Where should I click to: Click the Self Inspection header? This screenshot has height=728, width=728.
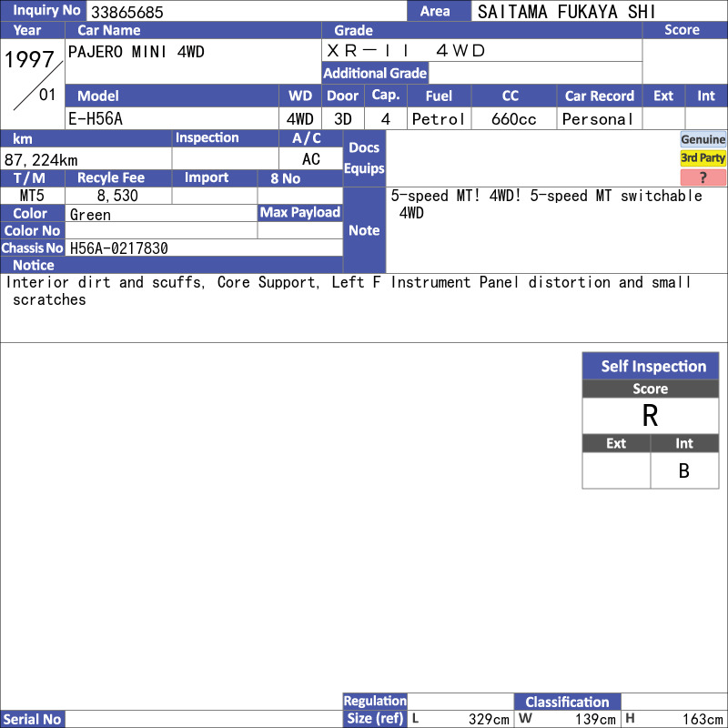pyautogui.click(x=651, y=366)
